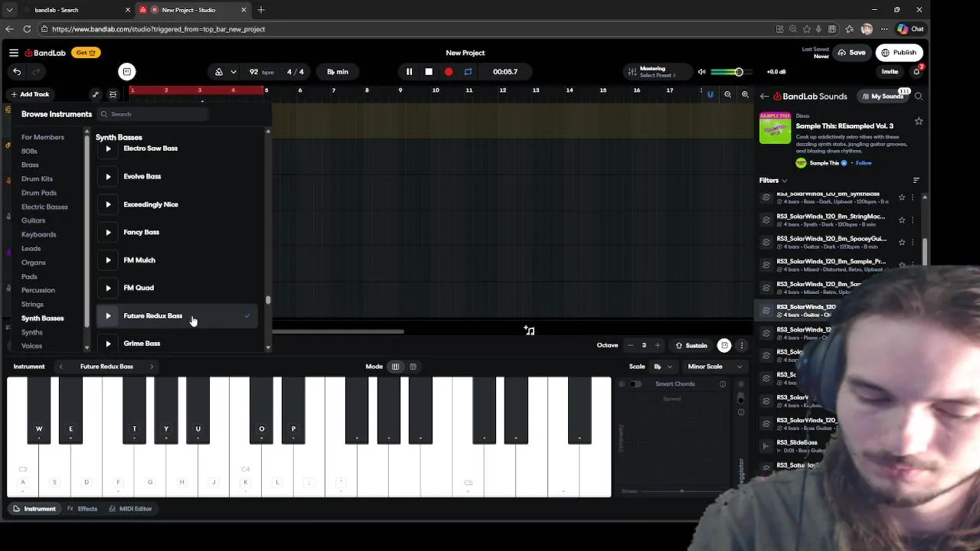Select Drum Kits category
This screenshot has width=980, height=551.
(37, 179)
